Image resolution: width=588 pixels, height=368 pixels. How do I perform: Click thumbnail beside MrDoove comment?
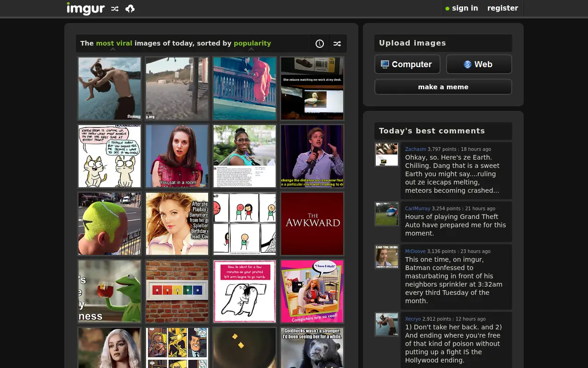tap(387, 257)
